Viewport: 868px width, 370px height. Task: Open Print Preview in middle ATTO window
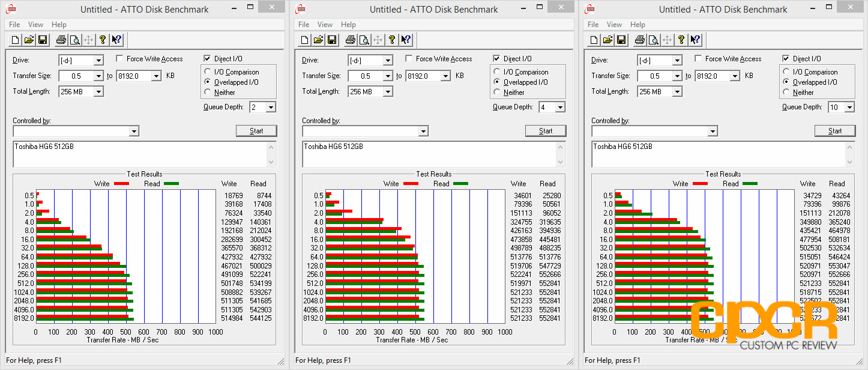click(364, 40)
